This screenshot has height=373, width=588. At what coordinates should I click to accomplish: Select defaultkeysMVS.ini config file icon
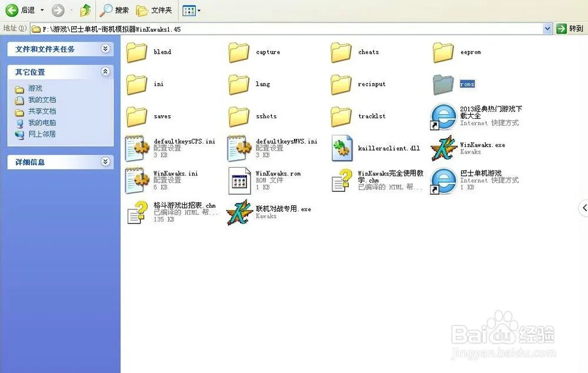pos(239,148)
